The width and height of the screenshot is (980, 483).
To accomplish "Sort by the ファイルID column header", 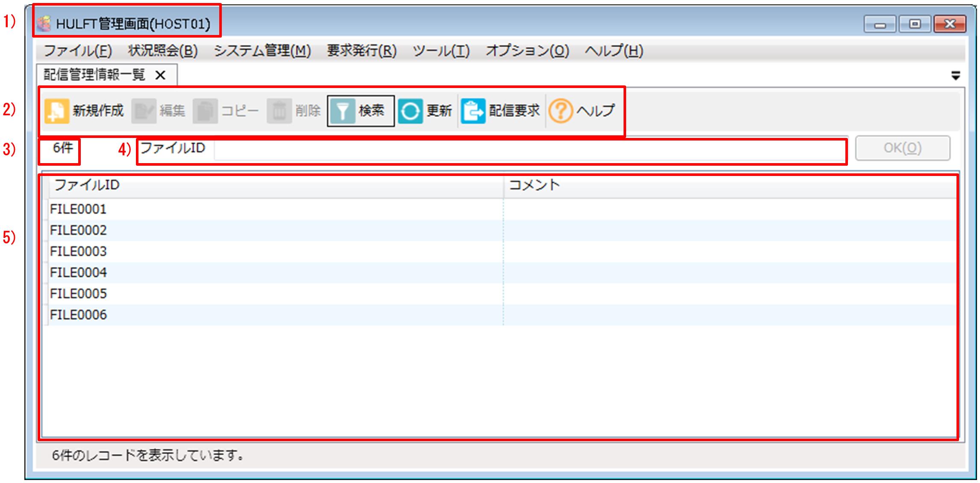I will pyautogui.click(x=276, y=185).
